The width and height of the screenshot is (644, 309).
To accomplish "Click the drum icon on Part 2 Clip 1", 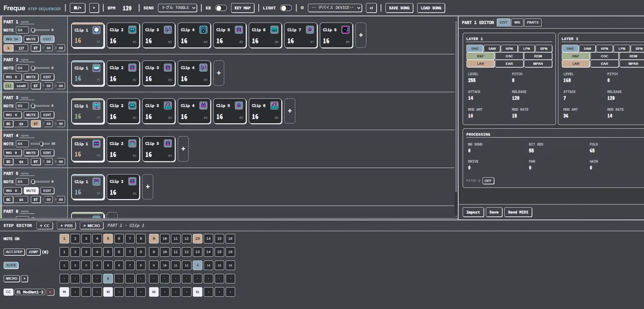I will (x=96, y=68).
